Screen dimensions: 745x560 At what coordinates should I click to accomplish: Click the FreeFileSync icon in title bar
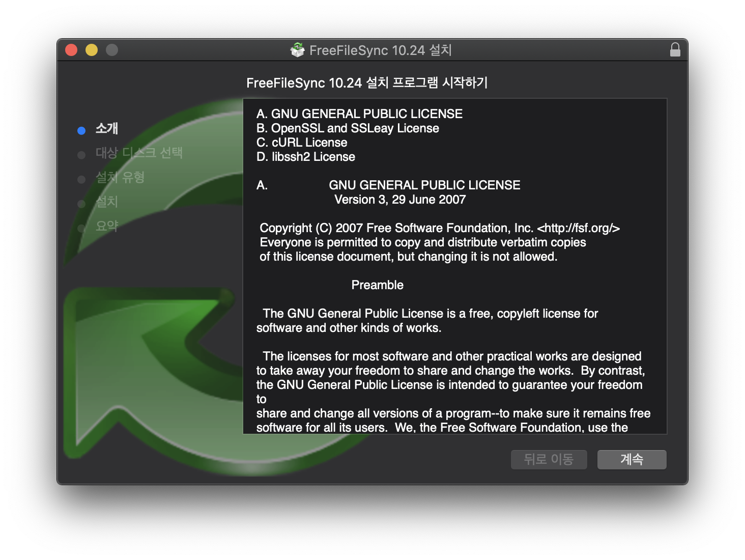tap(297, 50)
